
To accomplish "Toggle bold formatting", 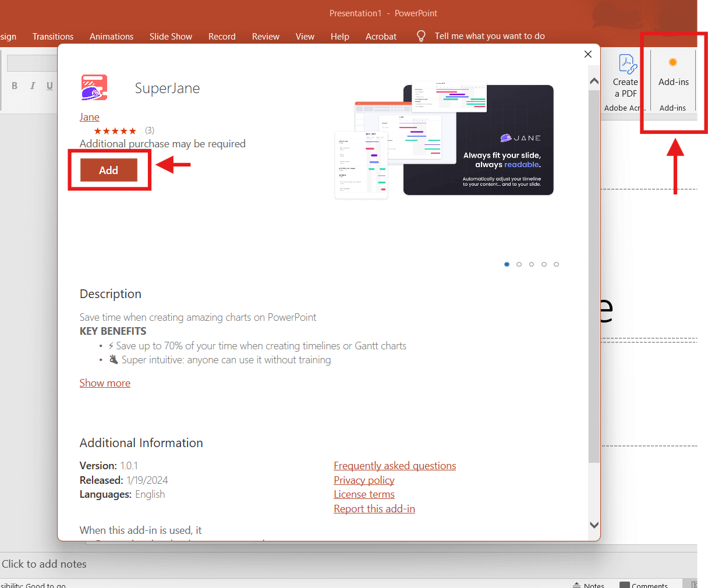I will click(x=15, y=85).
